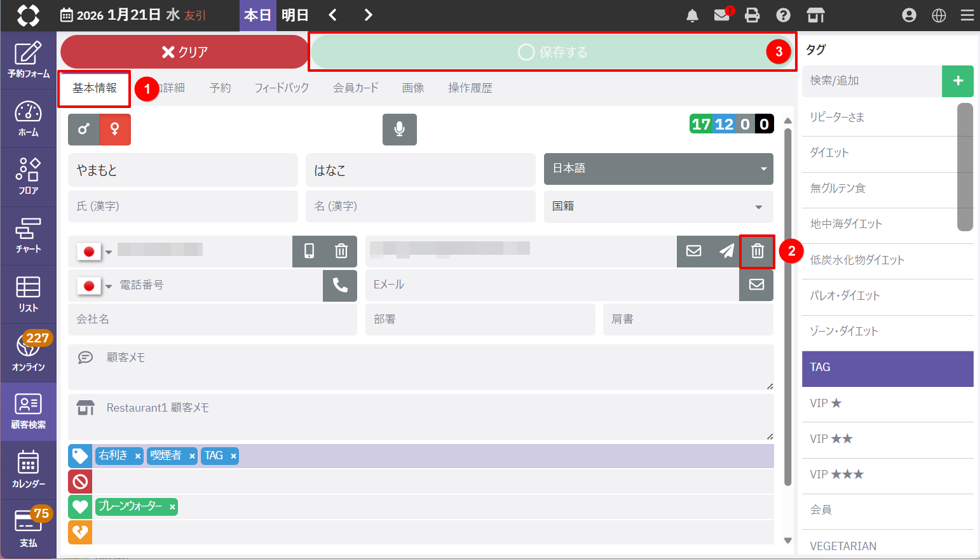This screenshot has height=559, width=980.
Task: Go to next day arrow
Action: [369, 15]
